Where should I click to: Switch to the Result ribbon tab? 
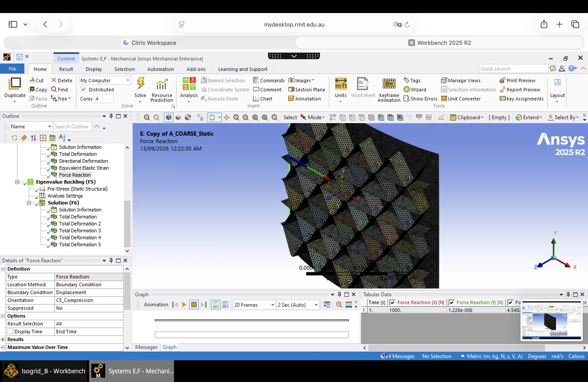point(66,69)
